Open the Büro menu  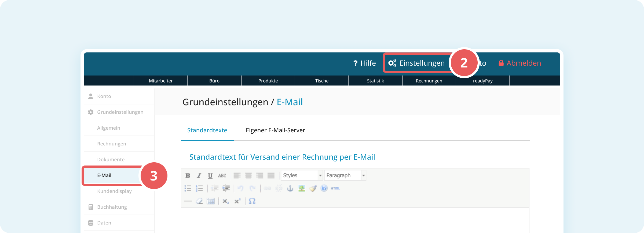(214, 81)
